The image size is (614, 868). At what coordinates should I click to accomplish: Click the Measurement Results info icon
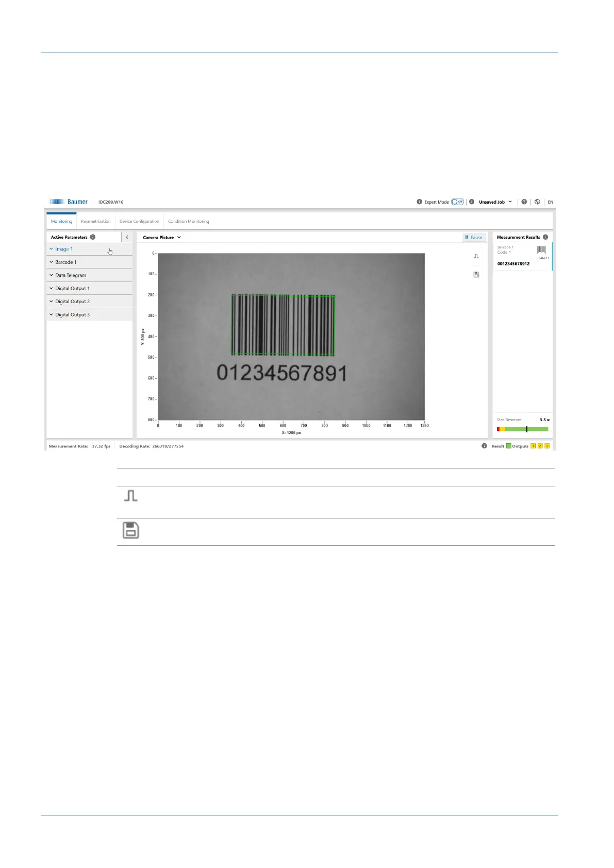tap(545, 237)
